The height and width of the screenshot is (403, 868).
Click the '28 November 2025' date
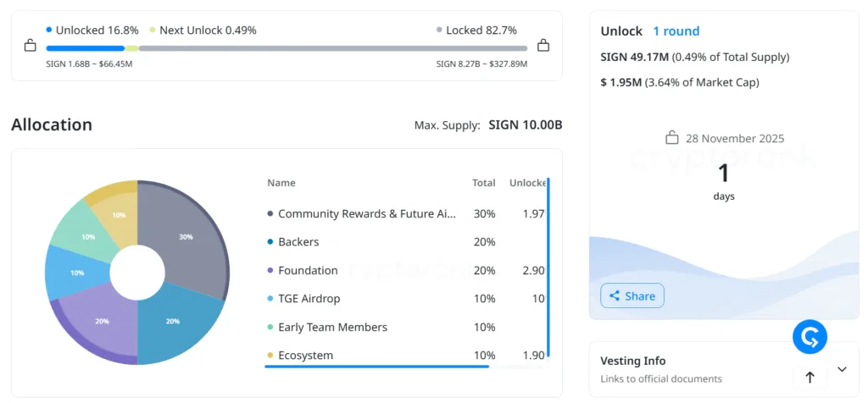click(x=735, y=138)
